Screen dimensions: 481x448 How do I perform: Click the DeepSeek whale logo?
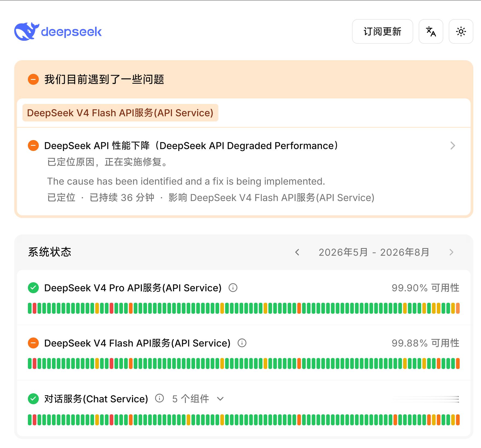[58, 31]
